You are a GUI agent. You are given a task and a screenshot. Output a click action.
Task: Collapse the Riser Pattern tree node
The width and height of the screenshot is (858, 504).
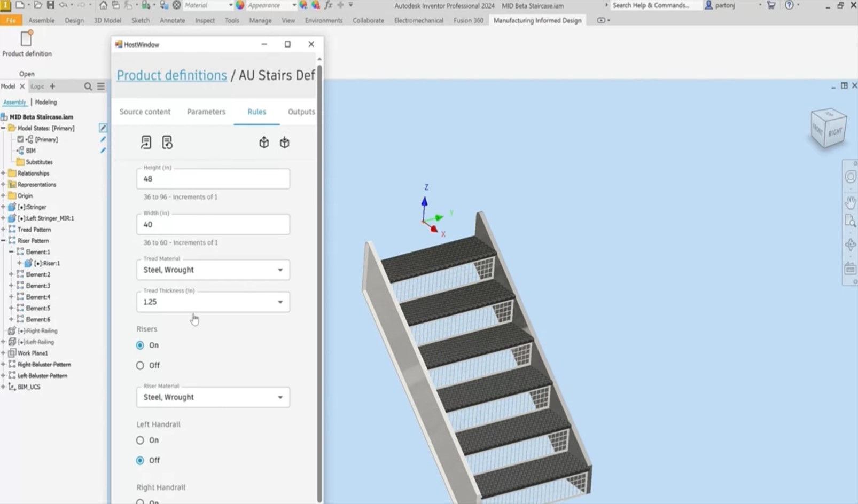coord(4,241)
